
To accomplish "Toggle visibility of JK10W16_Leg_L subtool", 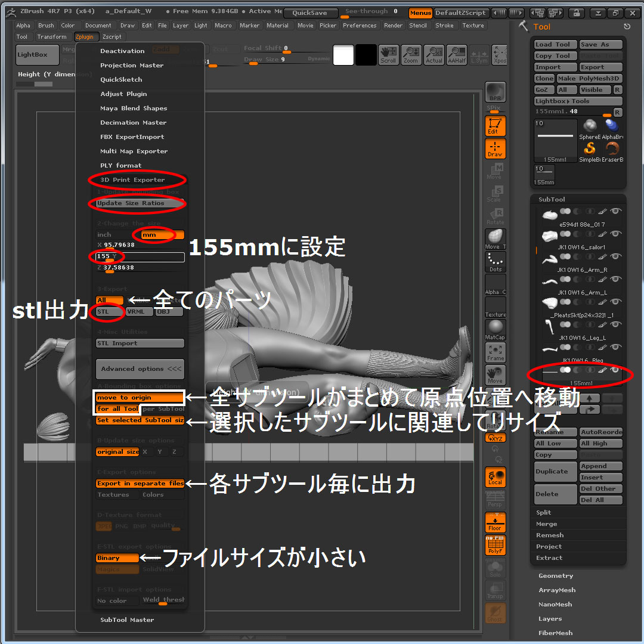I will (615, 324).
